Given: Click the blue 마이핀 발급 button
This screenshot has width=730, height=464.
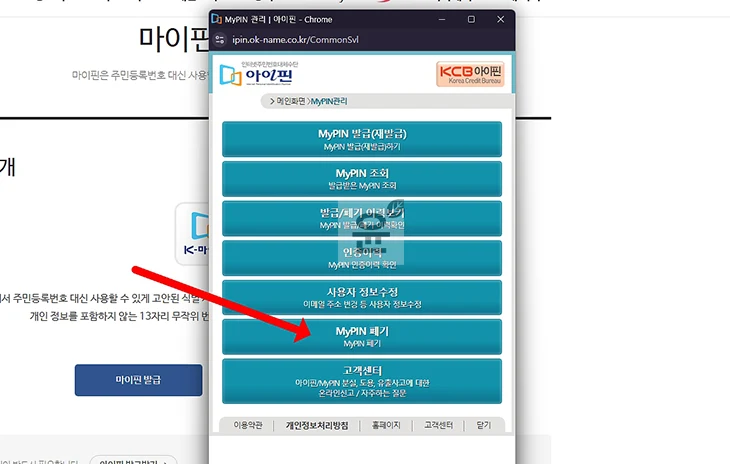Looking at the screenshot, I should point(138,379).
